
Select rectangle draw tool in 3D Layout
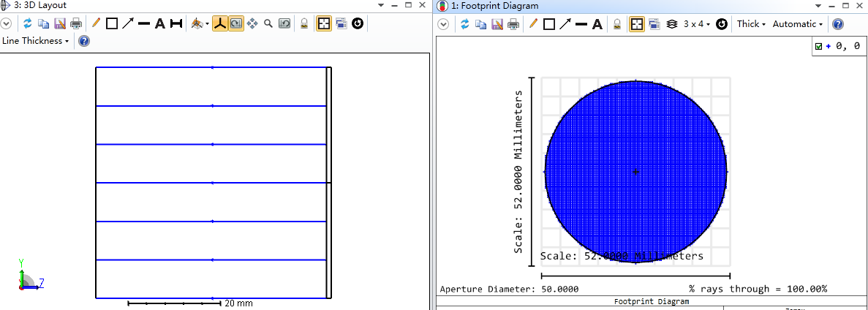tap(112, 24)
